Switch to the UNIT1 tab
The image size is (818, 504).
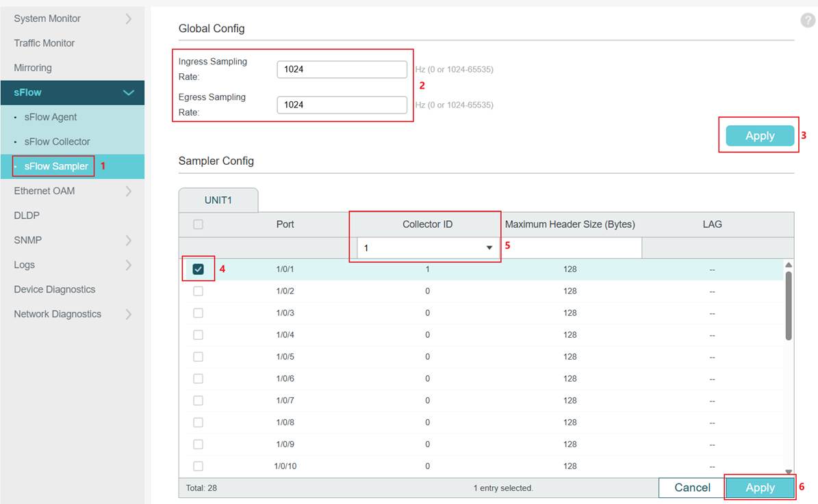pyautogui.click(x=218, y=200)
